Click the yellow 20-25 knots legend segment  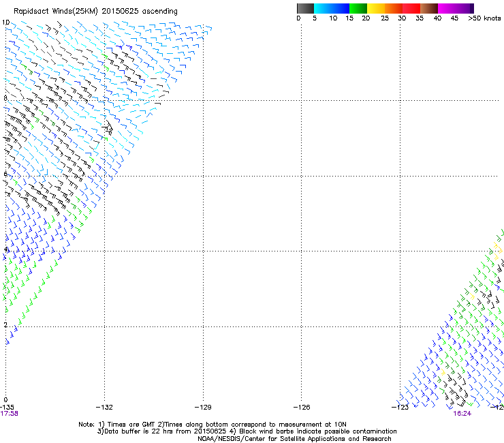(376, 8)
